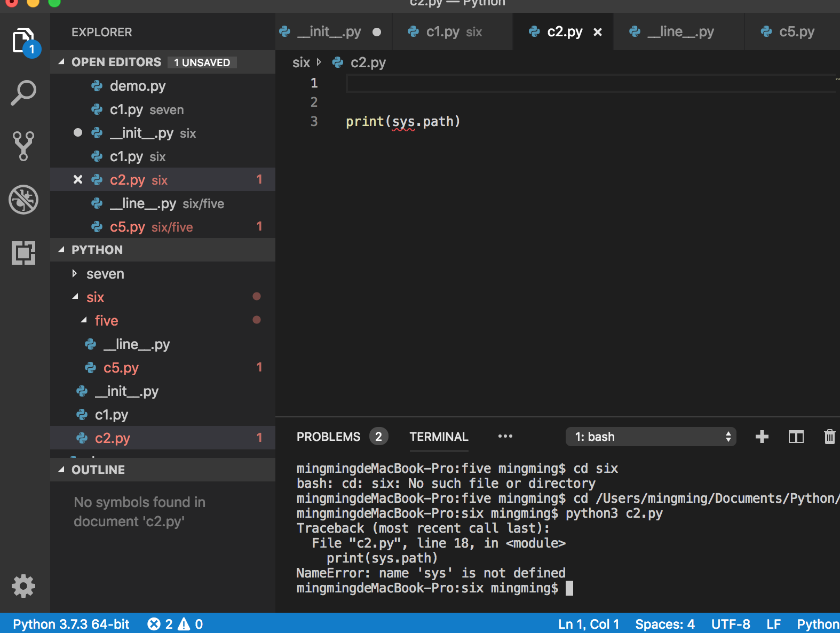Open __line__.py six/five in Open Editors
The height and width of the screenshot is (633, 840).
point(163,203)
